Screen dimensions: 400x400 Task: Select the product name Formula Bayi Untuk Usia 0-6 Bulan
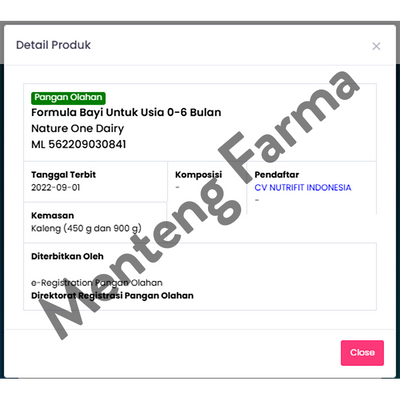point(126,112)
